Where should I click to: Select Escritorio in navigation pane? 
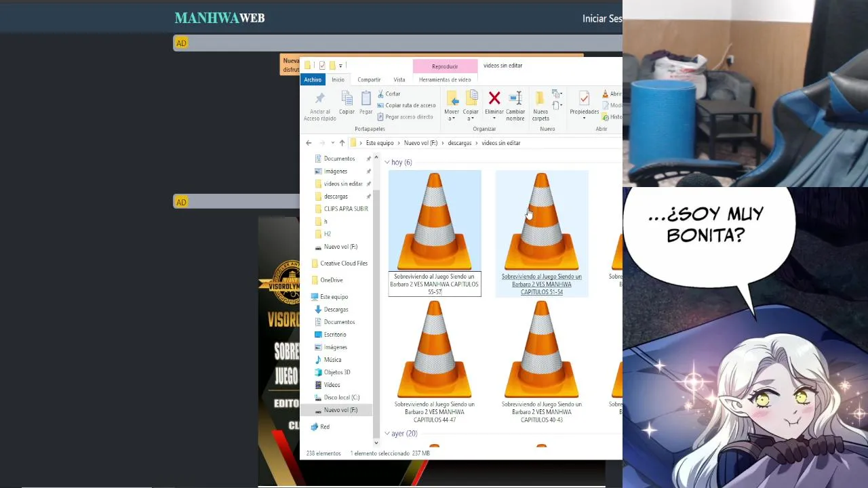(335, 335)
